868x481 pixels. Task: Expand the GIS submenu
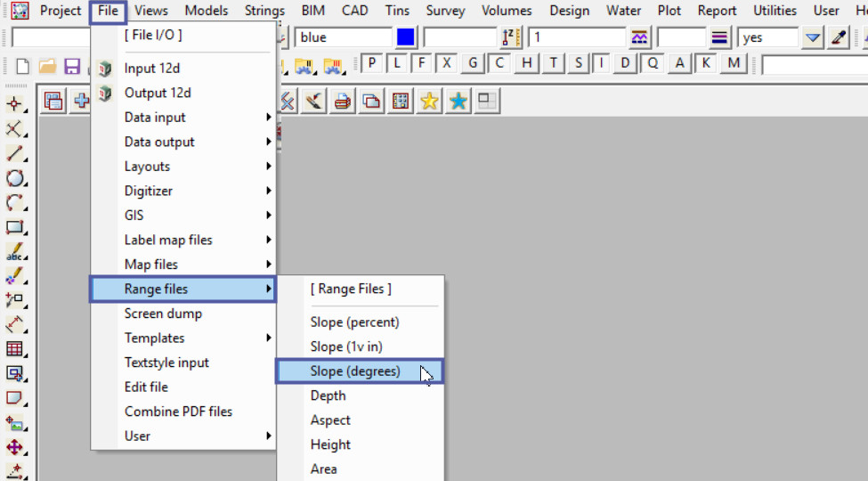tap(183, 215)
